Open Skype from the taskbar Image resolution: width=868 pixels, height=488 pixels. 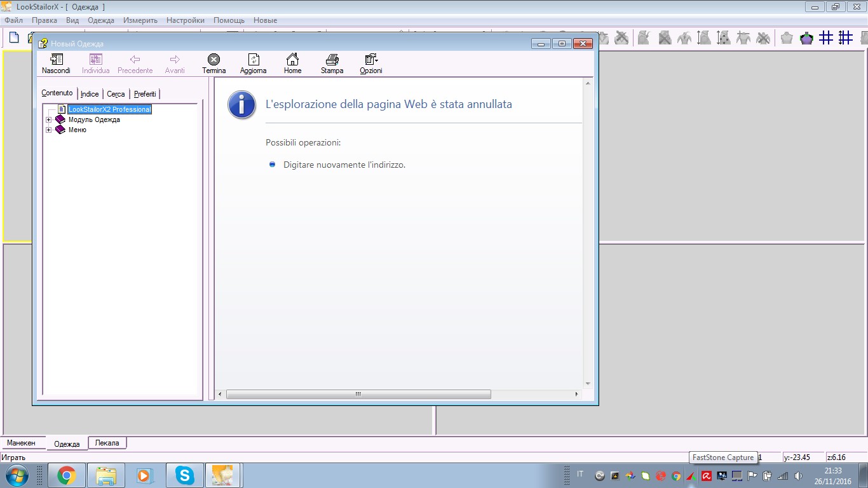tap(185, 475)
